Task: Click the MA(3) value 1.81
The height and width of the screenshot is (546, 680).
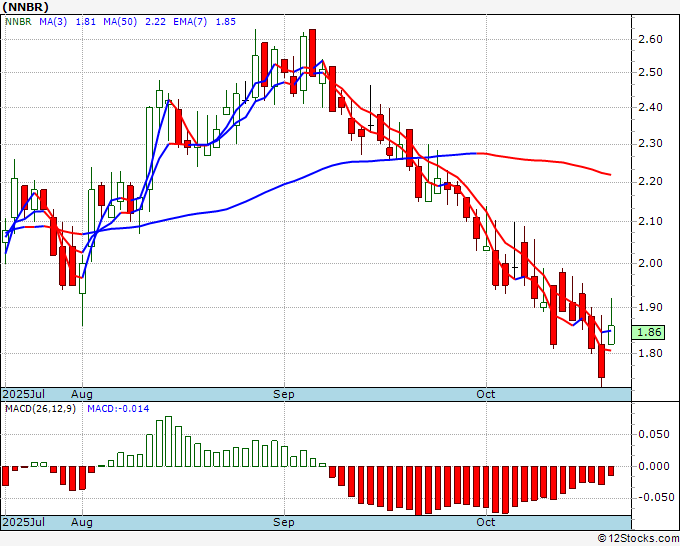Action: [86, 21]
